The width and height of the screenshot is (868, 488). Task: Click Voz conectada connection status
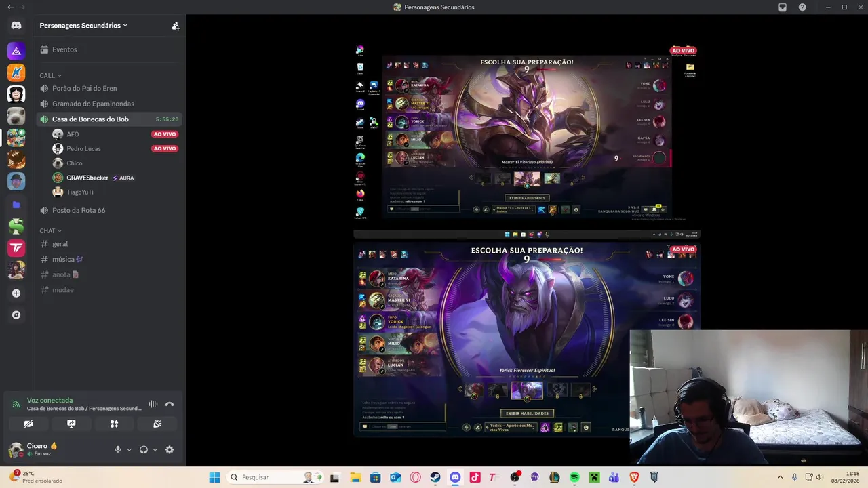click(50, 400)
